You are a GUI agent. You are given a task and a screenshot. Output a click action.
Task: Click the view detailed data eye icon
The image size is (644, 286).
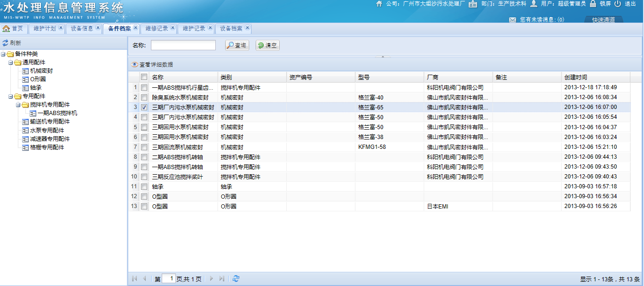point(135,65)
